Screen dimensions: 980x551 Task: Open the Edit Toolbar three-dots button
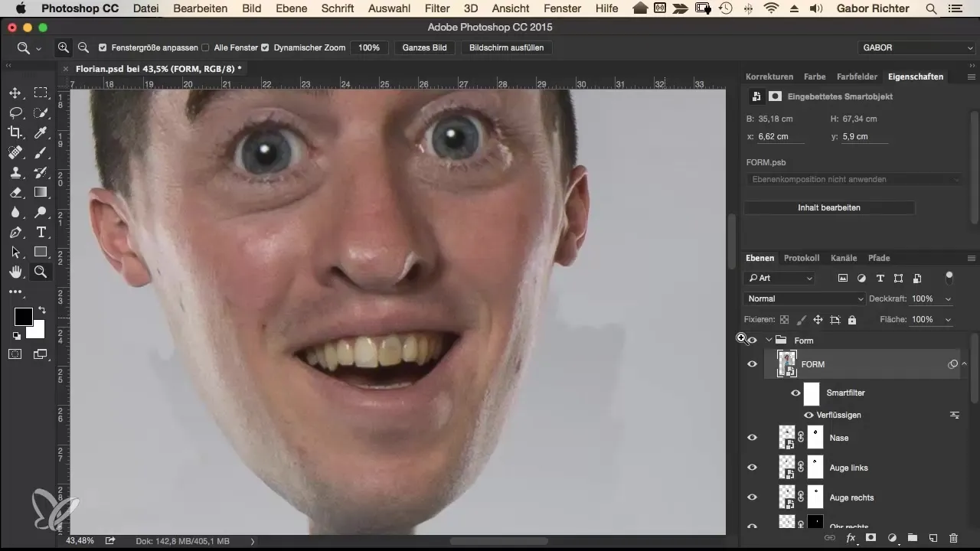click(15, 292)
